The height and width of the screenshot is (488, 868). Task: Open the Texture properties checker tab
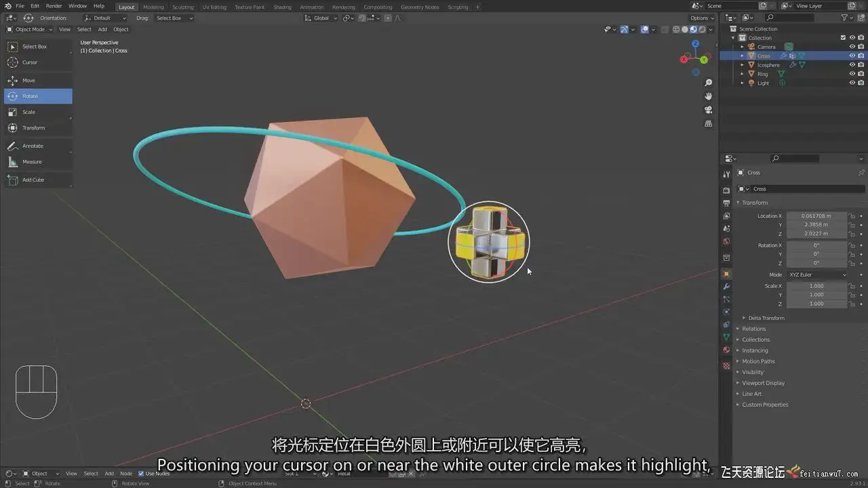(726, 366)
